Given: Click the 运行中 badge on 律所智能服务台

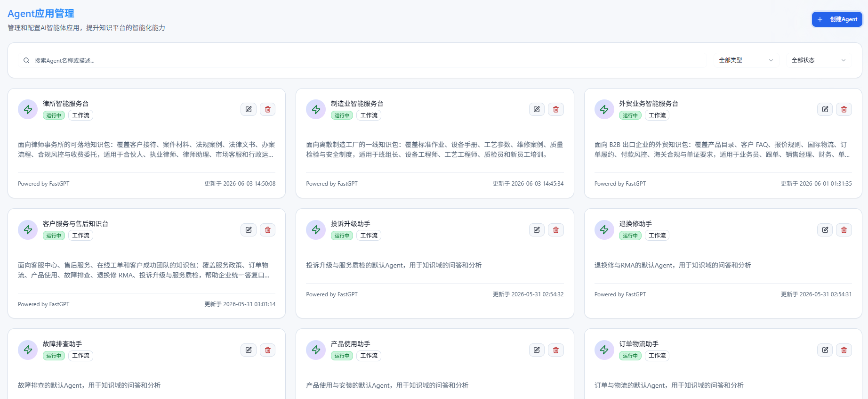Looking at the screenshot, I should [54, 115].
